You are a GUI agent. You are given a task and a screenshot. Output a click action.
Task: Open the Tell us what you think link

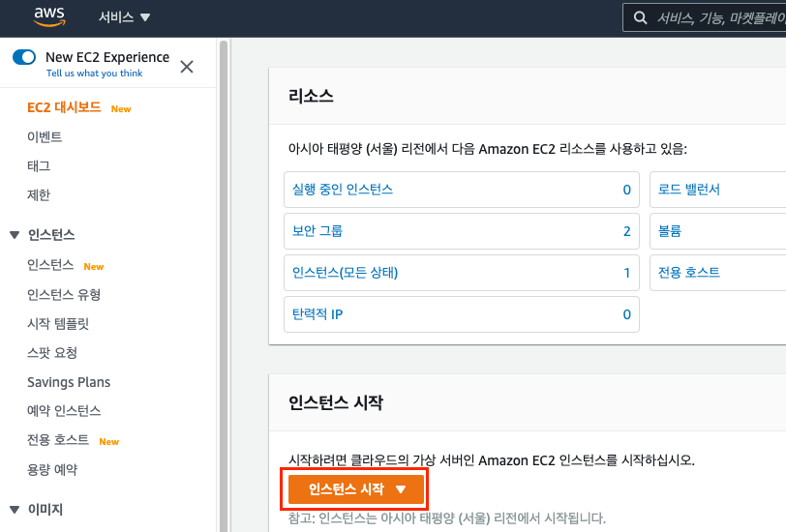click(x=94, y=74)
